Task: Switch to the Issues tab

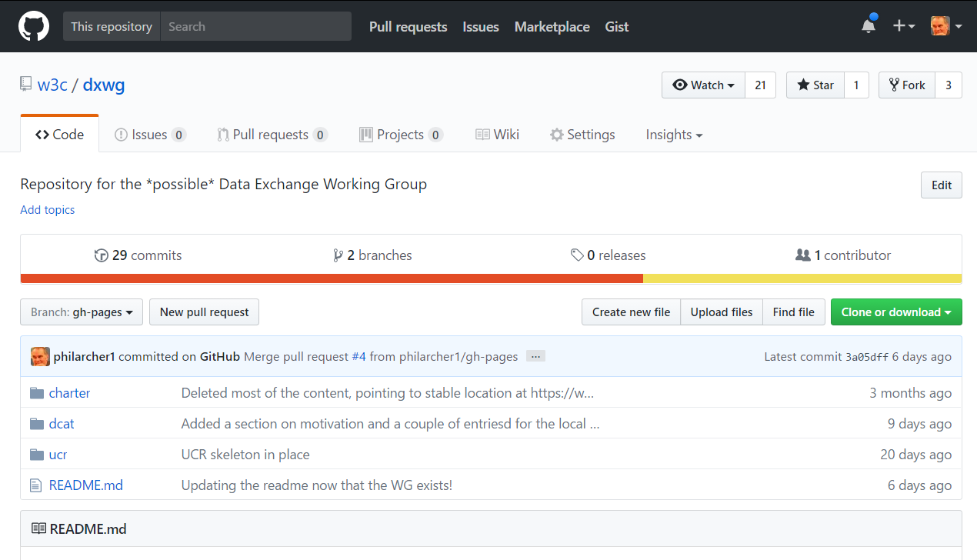Action: point(149,135)
